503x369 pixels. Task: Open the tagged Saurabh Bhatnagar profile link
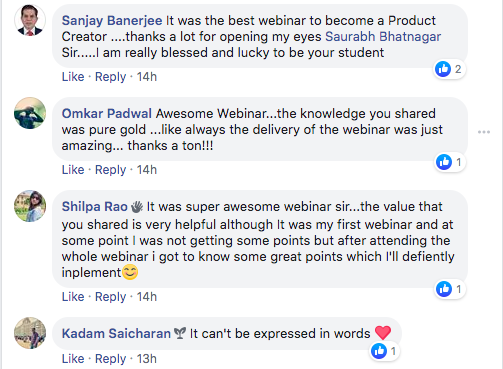(x=383, y=36)
